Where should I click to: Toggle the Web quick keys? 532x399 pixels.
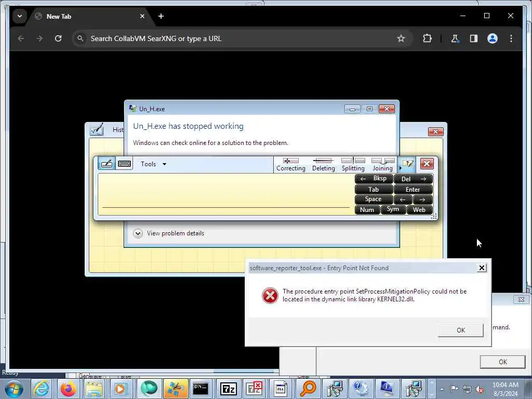point(420,210)
